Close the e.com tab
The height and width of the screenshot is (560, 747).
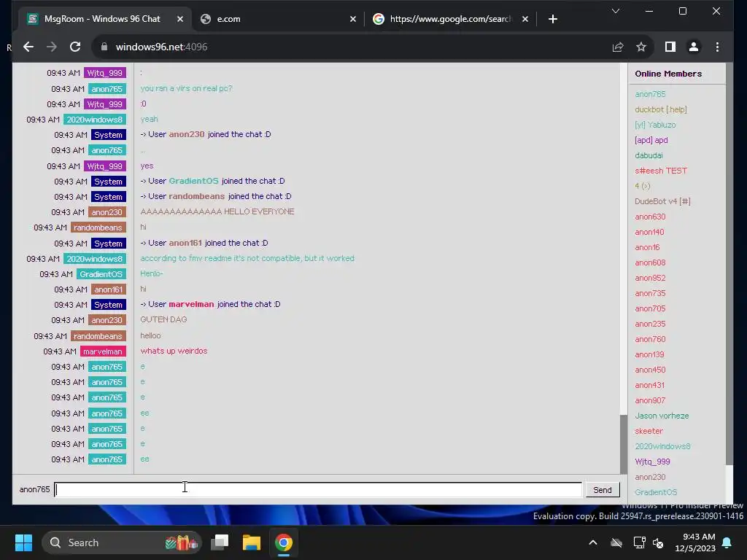353,19
